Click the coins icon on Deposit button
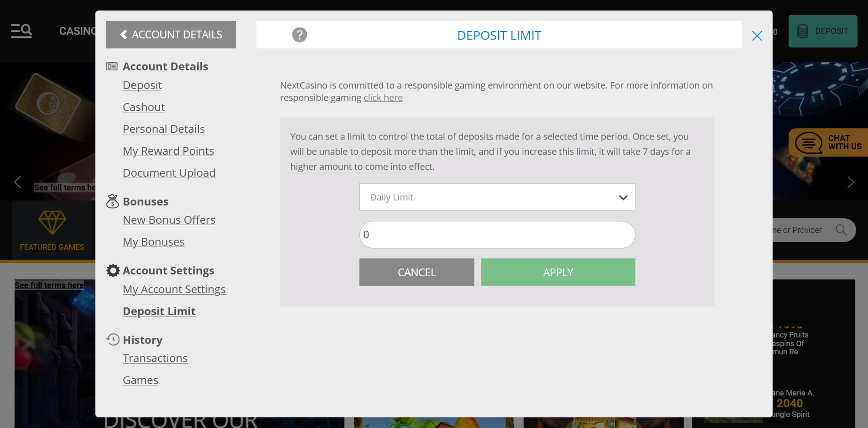Screen dimensions: 868x428 click(x=803, y=31)
